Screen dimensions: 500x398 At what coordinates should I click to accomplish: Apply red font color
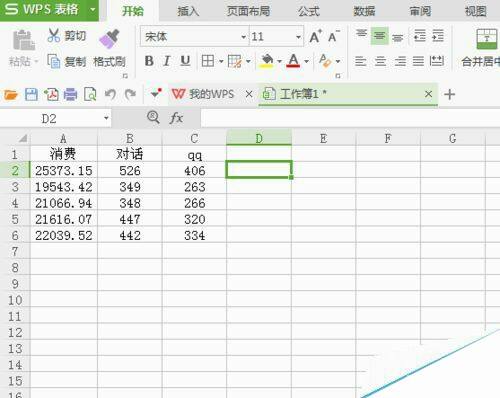click(293, 61)
